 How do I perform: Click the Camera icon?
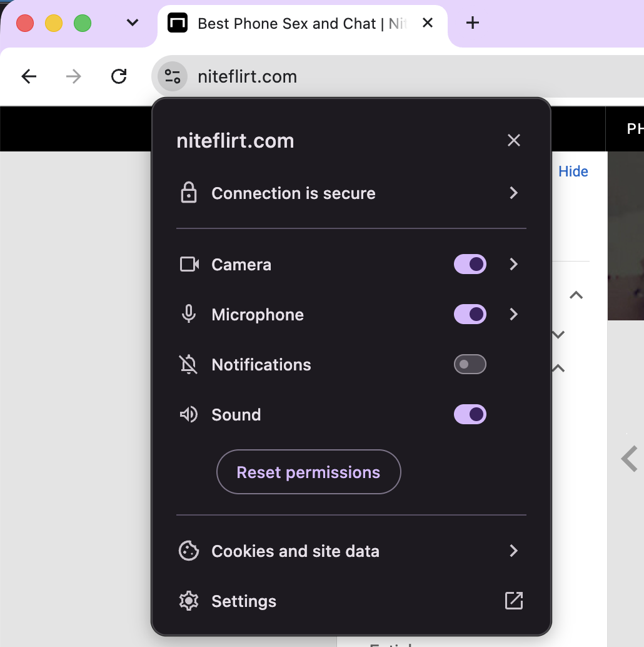[189, 265]
